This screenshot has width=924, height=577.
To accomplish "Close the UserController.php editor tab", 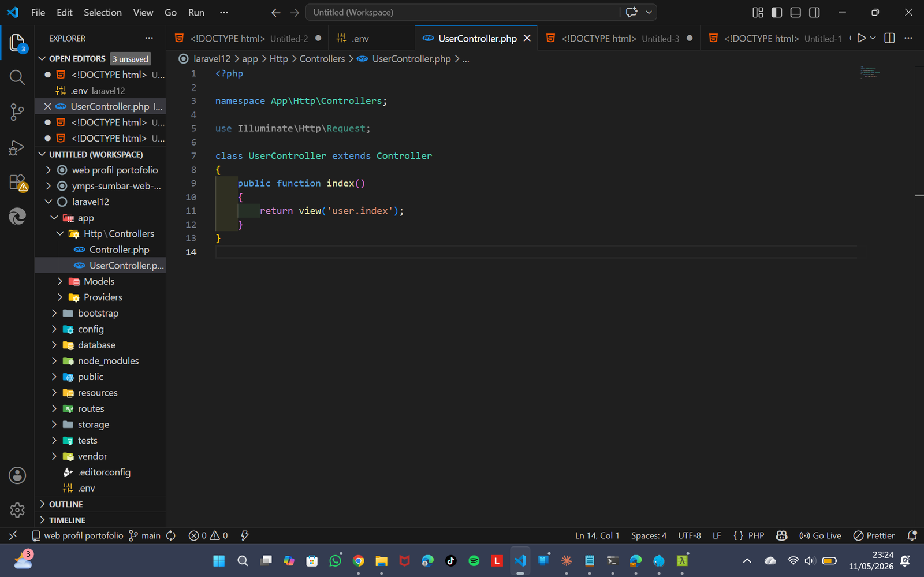I will (527, 38).
